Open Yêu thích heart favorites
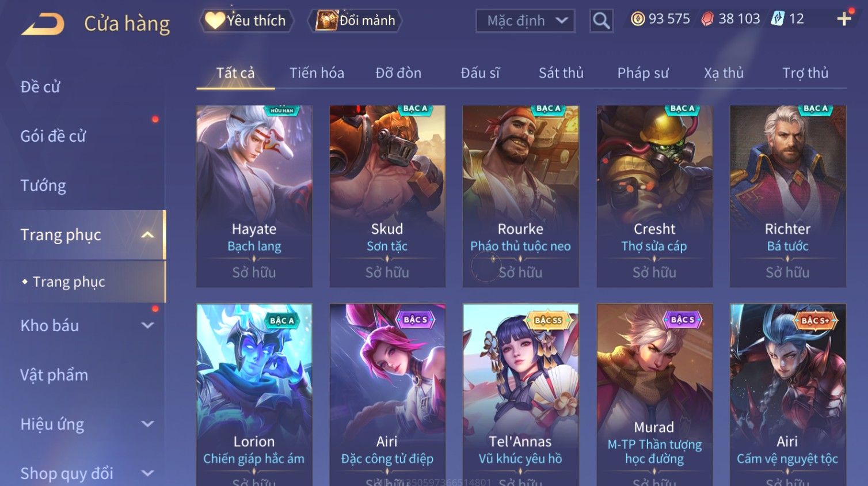The width and height of the screenshot is (868, 486). (247, 21)
